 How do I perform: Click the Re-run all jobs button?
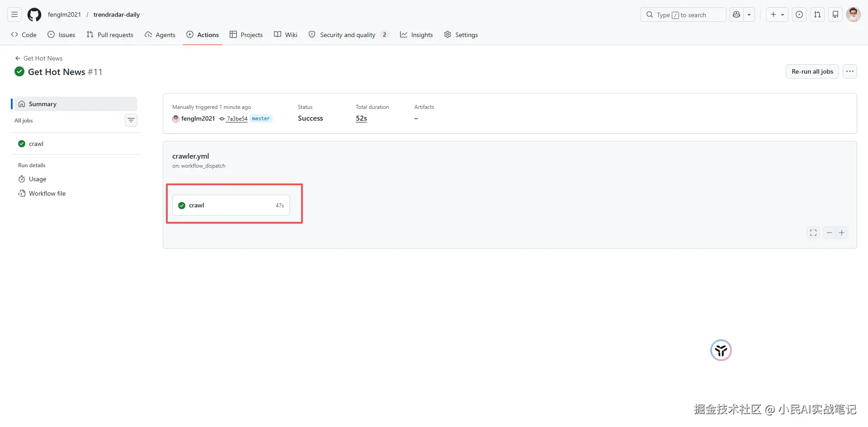812,71
